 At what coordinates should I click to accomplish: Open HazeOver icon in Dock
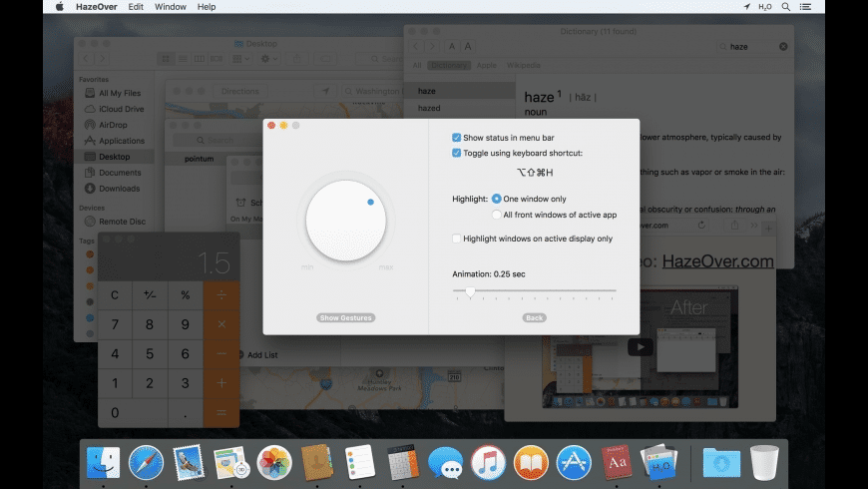(658, 462)
